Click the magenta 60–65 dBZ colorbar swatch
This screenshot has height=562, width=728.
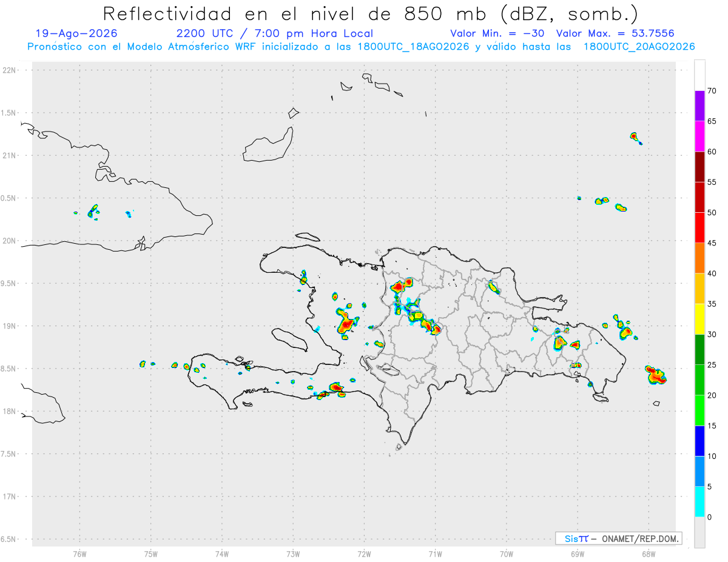pos(699,136)
